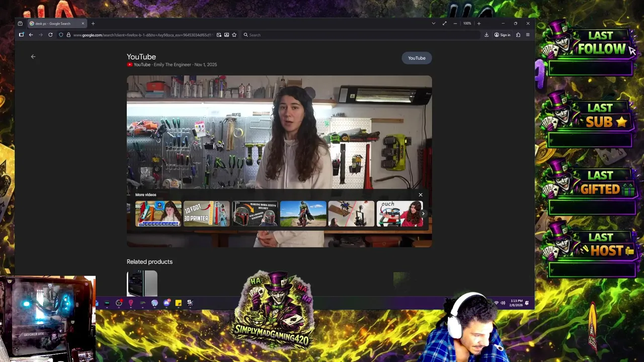Zoom in with the plus icon beside 100%
Viewport: 644px width, 362px height.
(x=478, y=24)
